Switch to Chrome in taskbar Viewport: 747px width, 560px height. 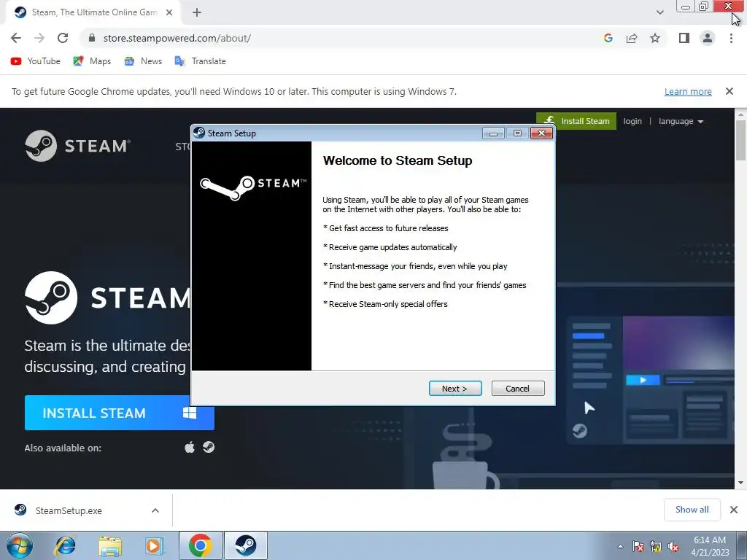[200, 545]
